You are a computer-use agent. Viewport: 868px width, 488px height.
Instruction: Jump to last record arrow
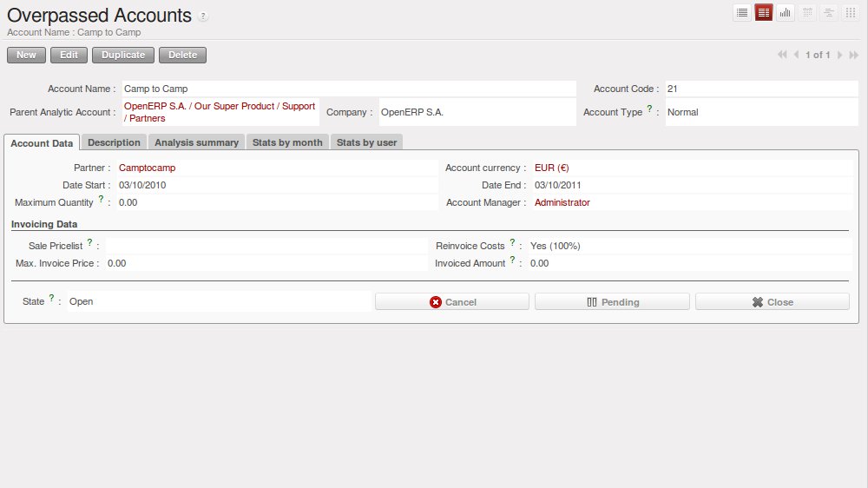tap(853, 55)
